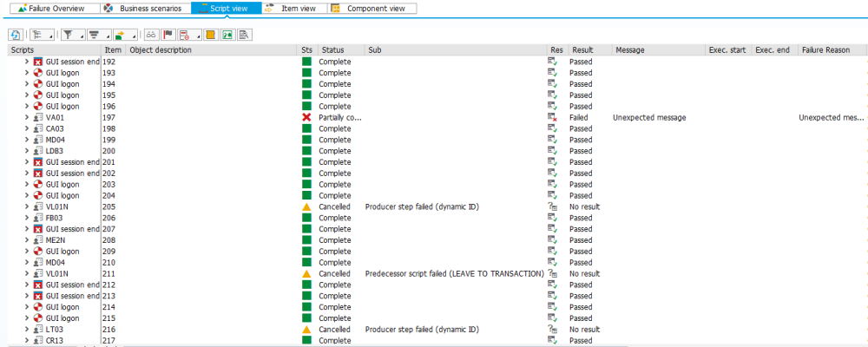Click the yellow warning triangle for item 205

(306, 206)
